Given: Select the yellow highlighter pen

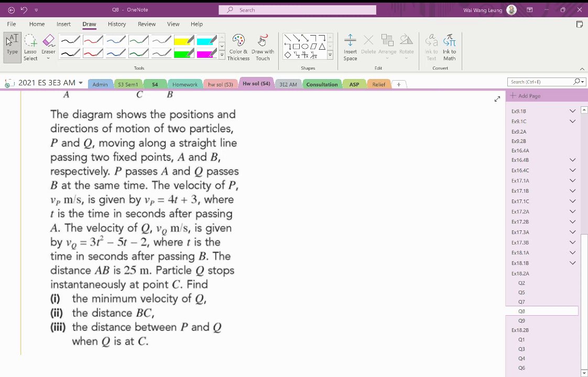Looking at the screenshot, I should point(184,40).
